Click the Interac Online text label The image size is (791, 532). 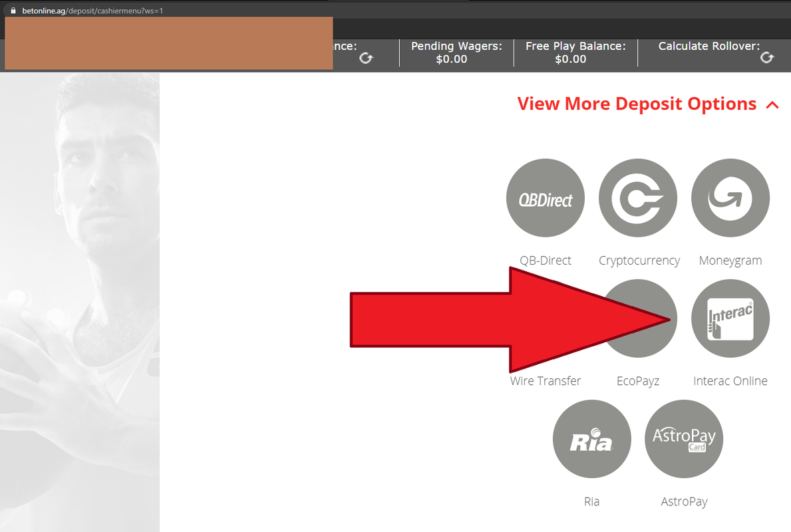tap(730, 381)
